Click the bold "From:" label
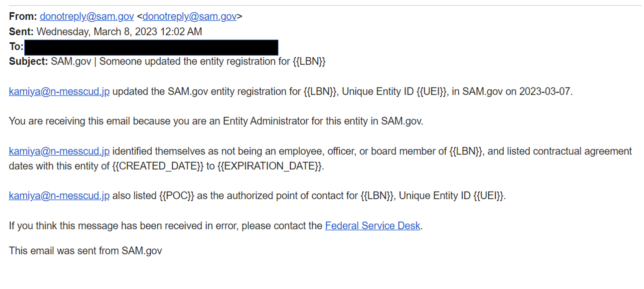644x289 pixels. tap(23, 16)
